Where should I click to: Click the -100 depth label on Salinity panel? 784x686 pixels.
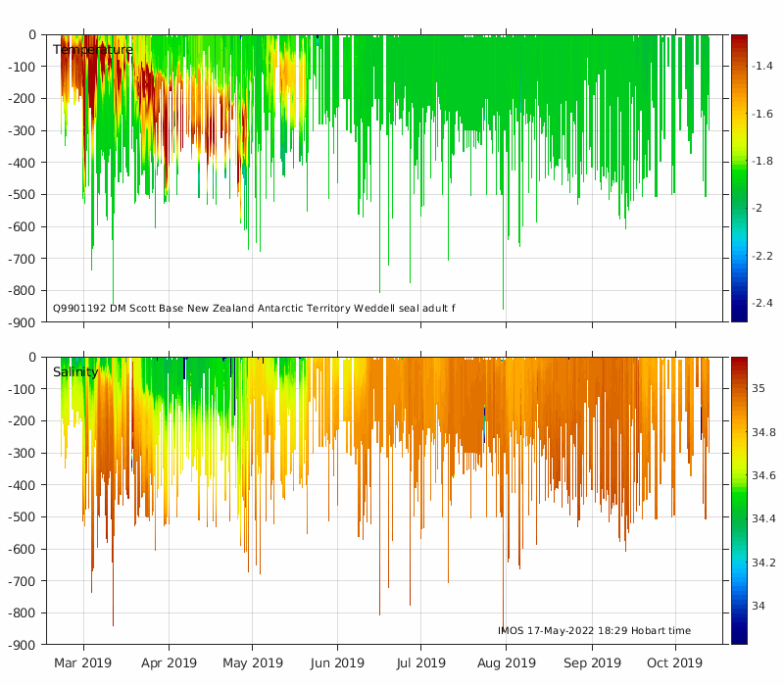point(22,389)
